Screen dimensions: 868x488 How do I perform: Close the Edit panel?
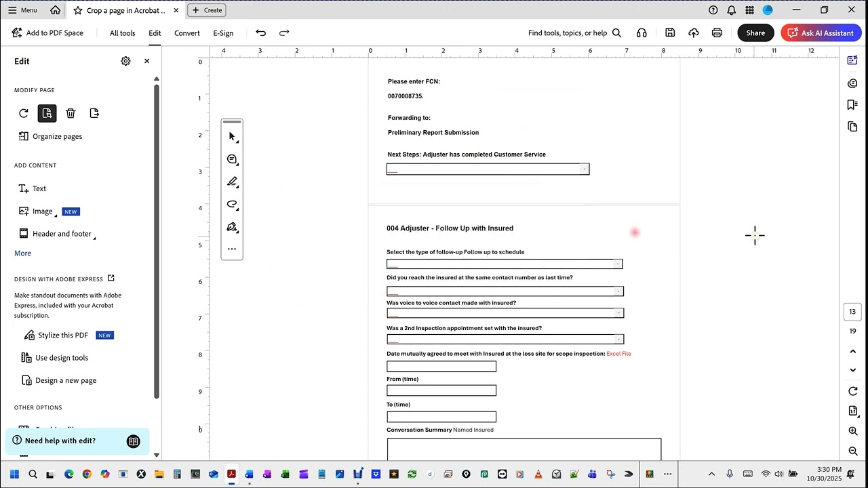click(146, 61)
